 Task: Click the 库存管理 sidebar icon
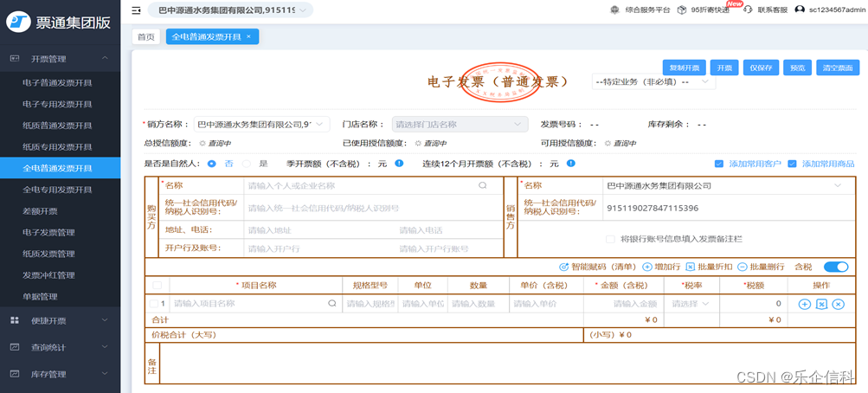[16, 374]
